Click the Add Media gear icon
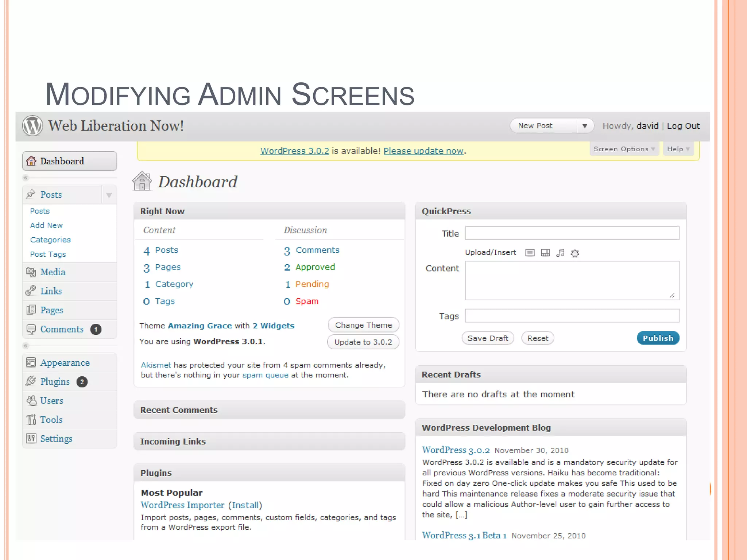Screen dimensions: 747x560 click(x=575, y=253)
